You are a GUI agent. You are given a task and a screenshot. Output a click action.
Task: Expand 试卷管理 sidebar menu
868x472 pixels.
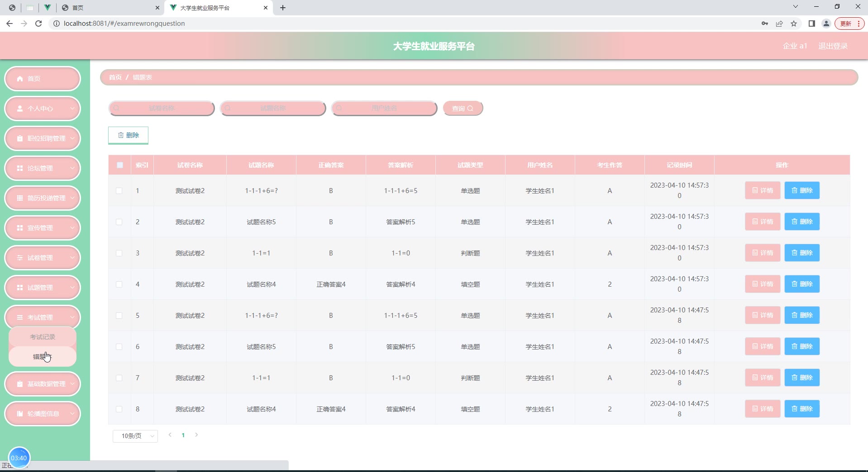(43, 258)
